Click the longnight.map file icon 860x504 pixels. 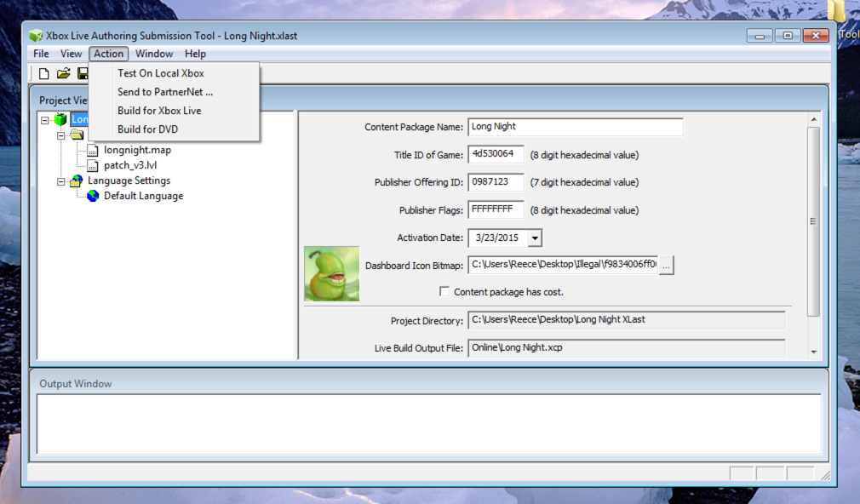click(93, 151)
